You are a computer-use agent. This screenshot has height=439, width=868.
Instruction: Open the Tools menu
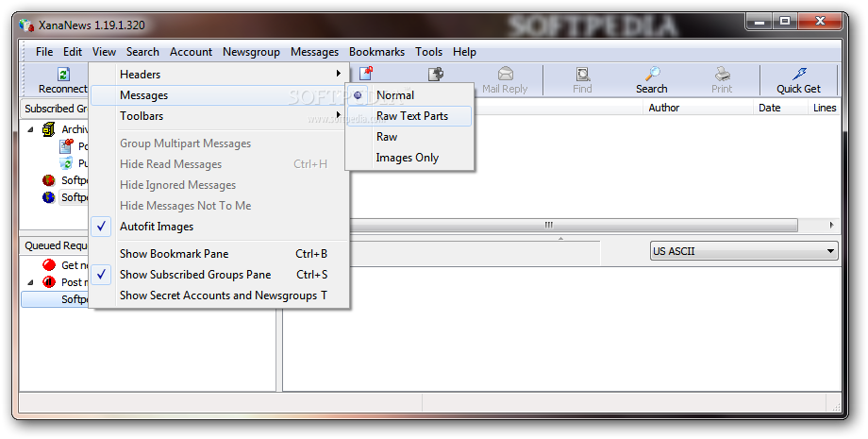pos(429,52)
